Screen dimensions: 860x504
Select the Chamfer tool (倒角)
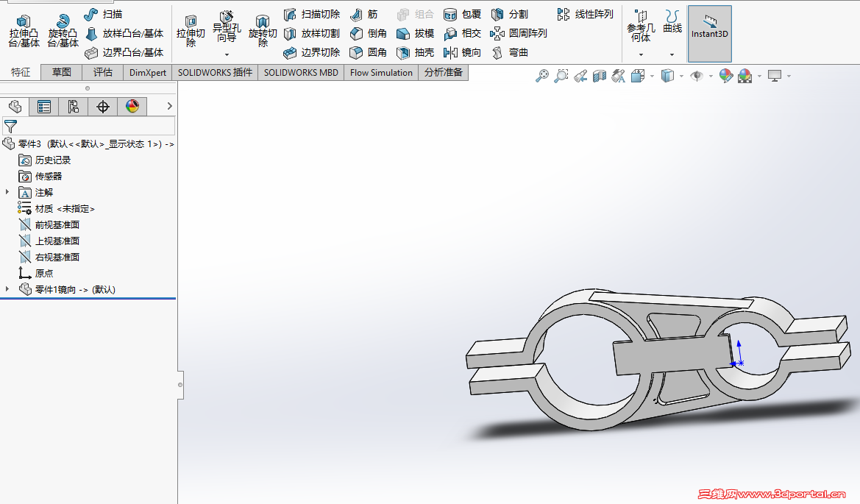pos(369,33)
